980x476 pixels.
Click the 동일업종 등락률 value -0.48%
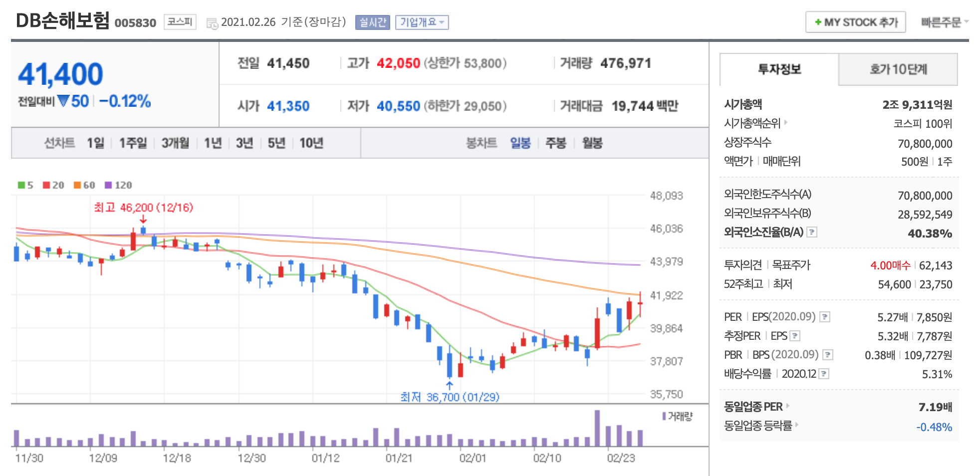point(934,427)
